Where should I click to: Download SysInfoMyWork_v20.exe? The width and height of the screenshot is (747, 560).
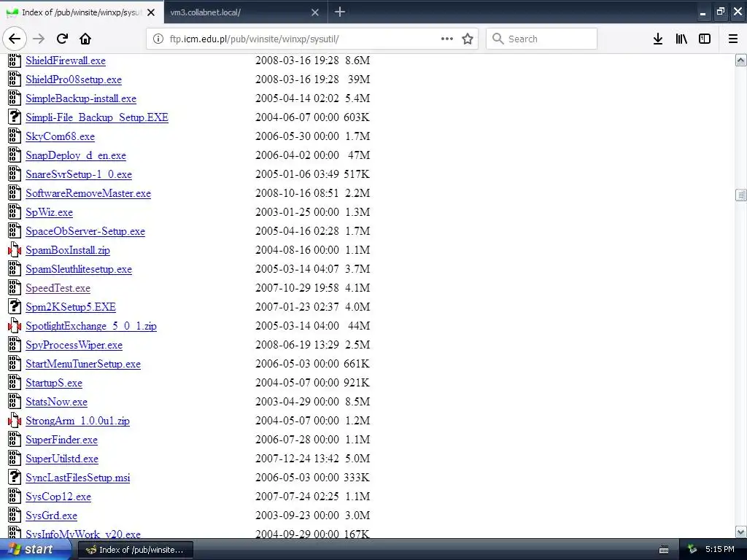pos(83,534)
